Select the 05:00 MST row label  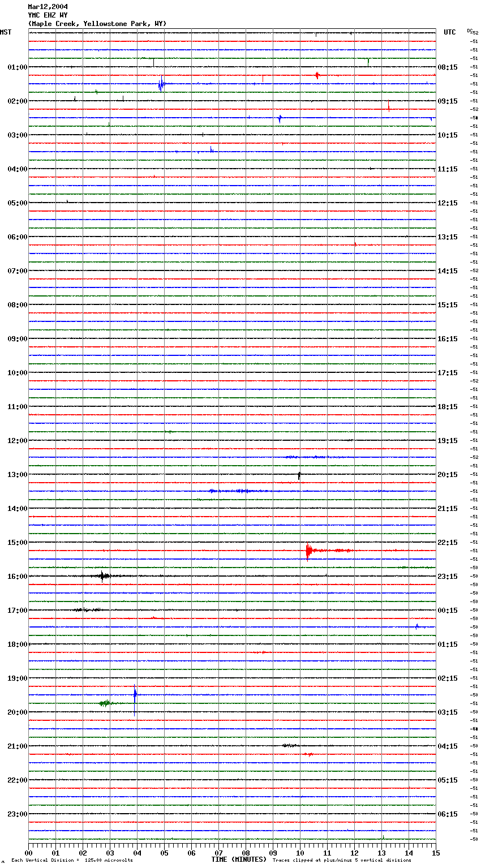click(18, 203)
